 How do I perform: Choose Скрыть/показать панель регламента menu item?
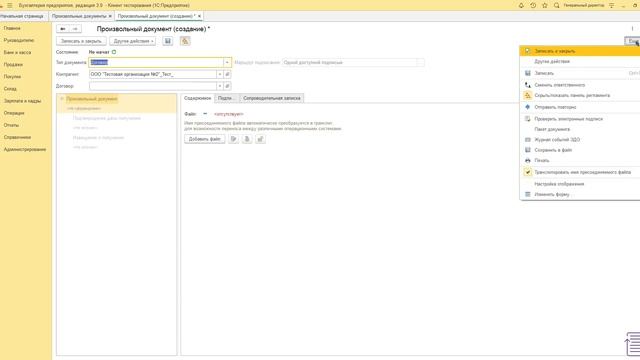[x=580, y=95]
